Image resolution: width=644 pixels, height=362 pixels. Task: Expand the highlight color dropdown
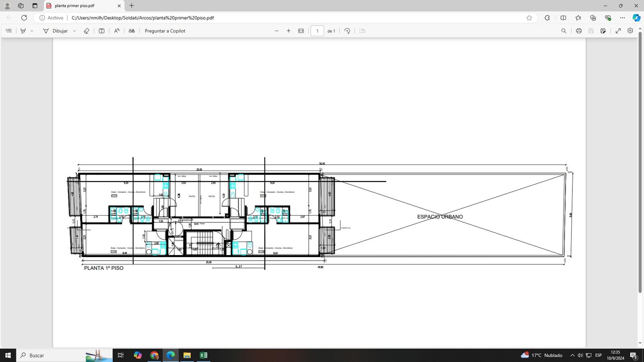pos(32,31)
